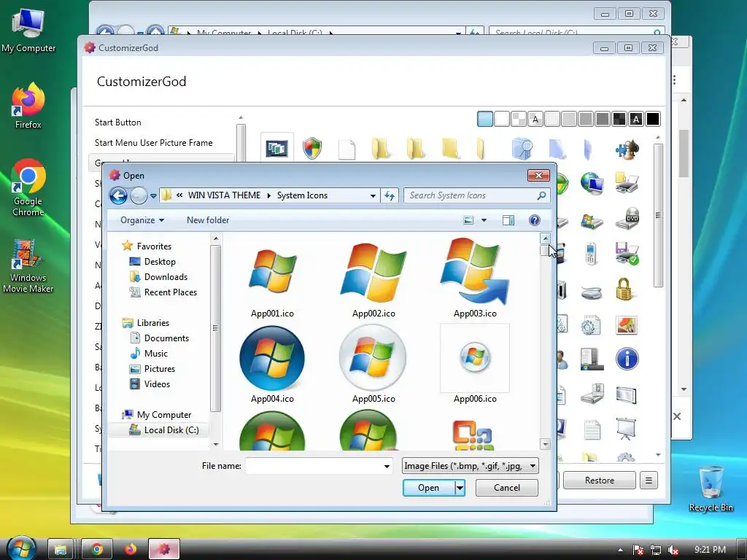Image resolution: width=747 pixels, height=560 pixels.
Task: Click the blue help question mark icon
Action: [535, 220]
